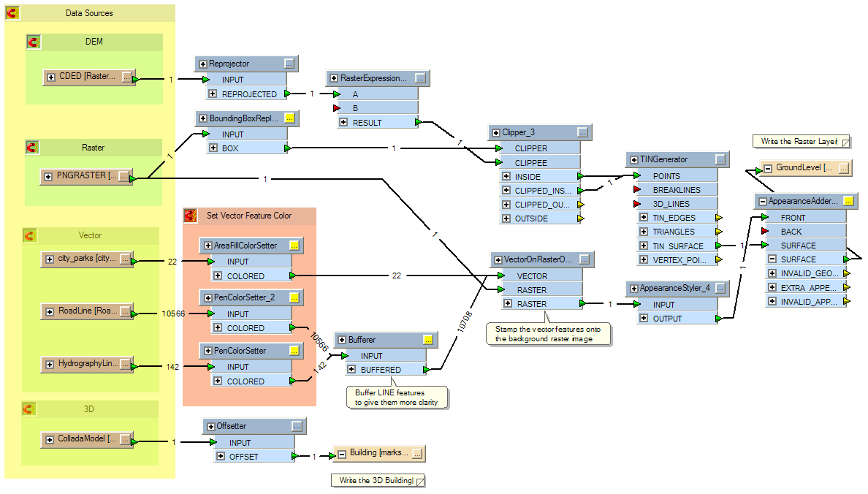Select the Reprojector transformer title
Viewport: 868px width, 494px height.
[x=229, y=64]
